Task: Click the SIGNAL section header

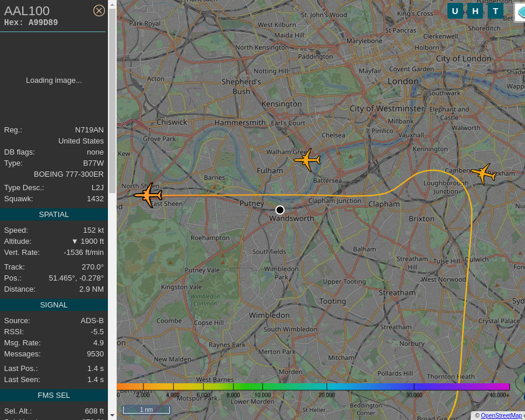Action: pyautogui.click(x=54, y=304)
